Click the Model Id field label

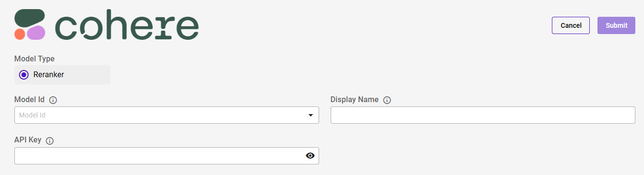[29, 100]
